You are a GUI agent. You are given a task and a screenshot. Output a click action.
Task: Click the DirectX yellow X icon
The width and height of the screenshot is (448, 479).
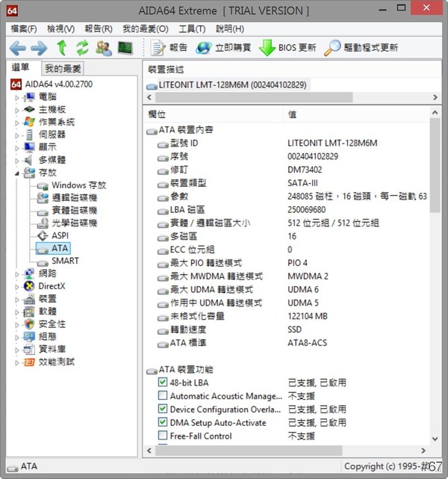click(29, 286)
